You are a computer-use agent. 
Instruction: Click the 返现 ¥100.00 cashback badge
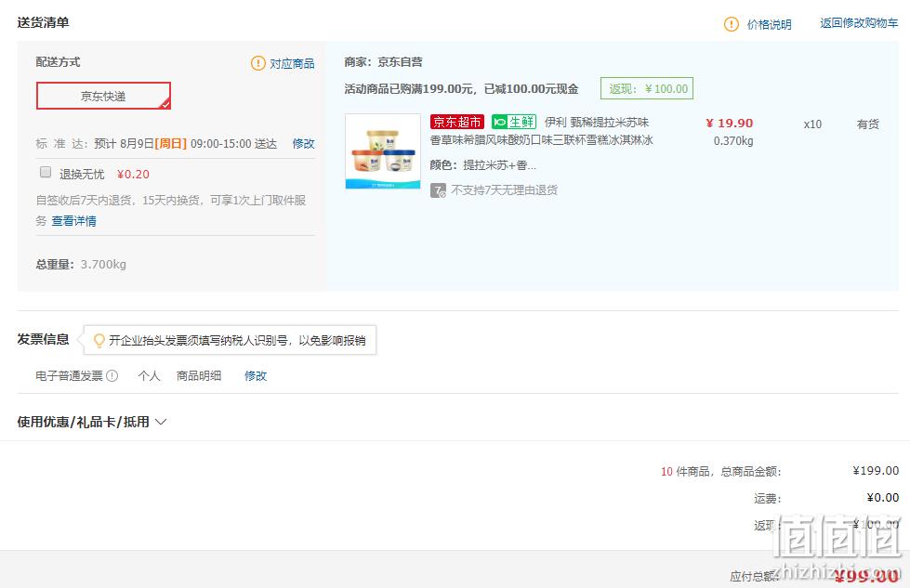pos(647,89)
